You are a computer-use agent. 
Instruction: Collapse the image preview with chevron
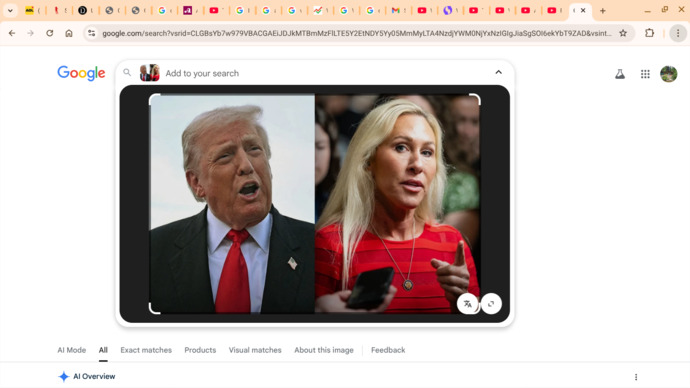click(499, 72)
